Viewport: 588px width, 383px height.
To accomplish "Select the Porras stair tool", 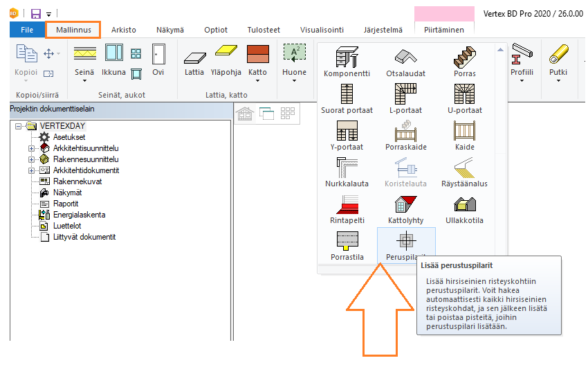I will point(465,62).
